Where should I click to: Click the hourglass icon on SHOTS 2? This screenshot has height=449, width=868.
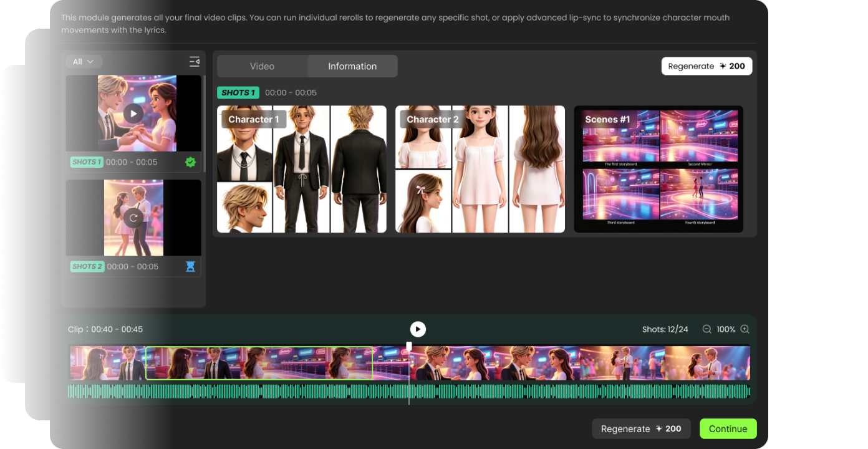(x=191, y=266)
